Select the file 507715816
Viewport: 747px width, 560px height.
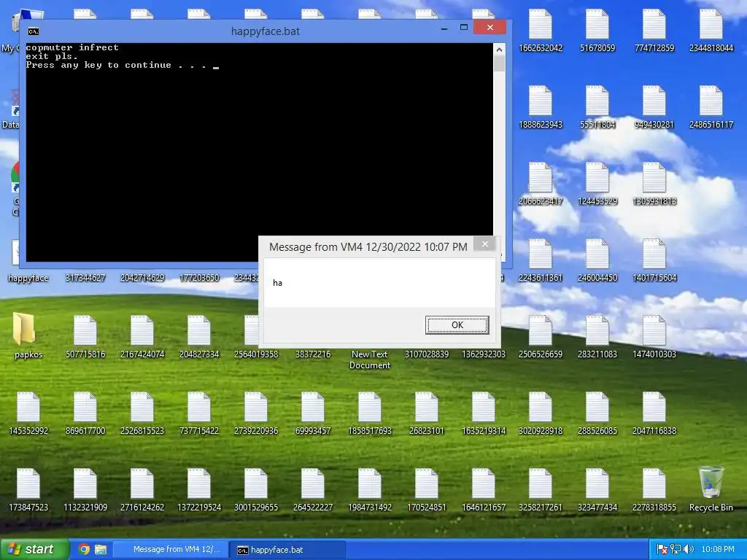point(85,337)
